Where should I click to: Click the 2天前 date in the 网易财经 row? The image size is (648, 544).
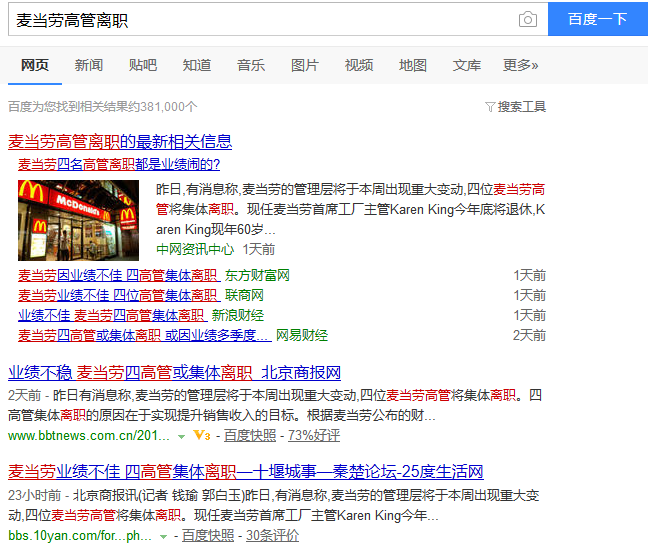click(x=529, y=335)
